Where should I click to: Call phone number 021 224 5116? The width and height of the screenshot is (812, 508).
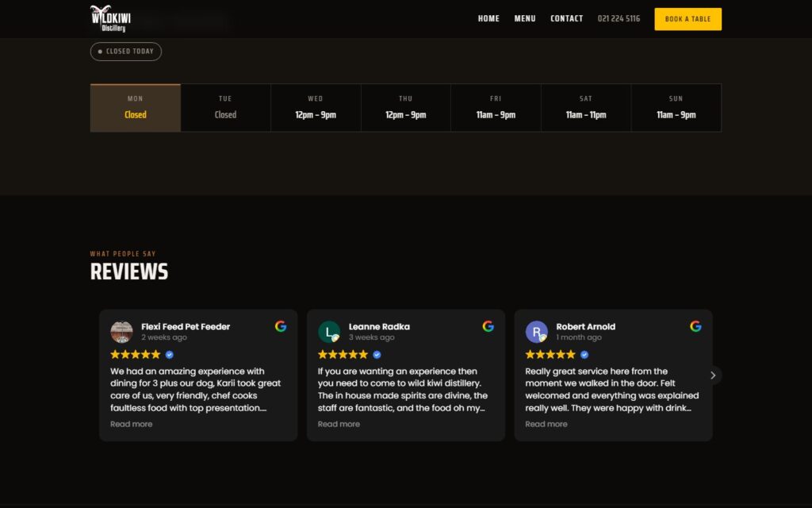coord(619,19)
